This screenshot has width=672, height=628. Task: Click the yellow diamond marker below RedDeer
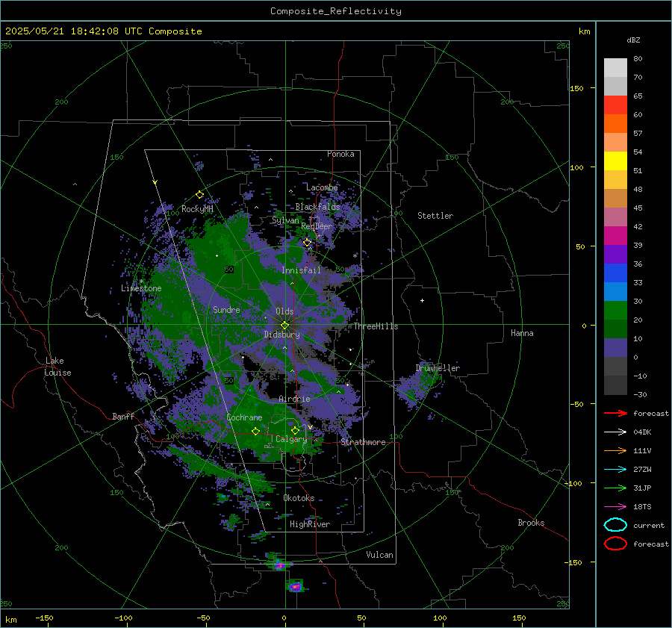[x=308, y=243]
